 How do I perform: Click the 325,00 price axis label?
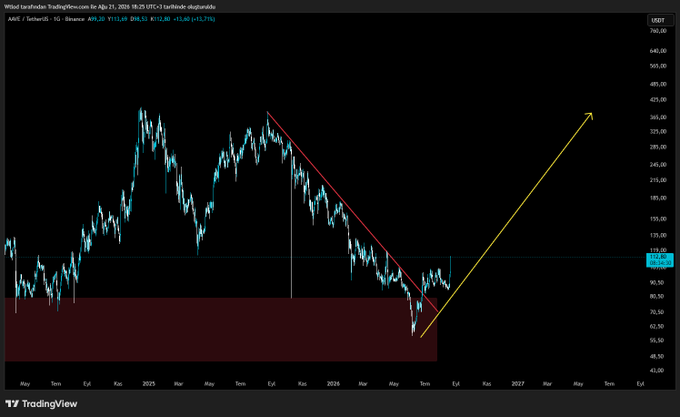[x=658, y=131]
